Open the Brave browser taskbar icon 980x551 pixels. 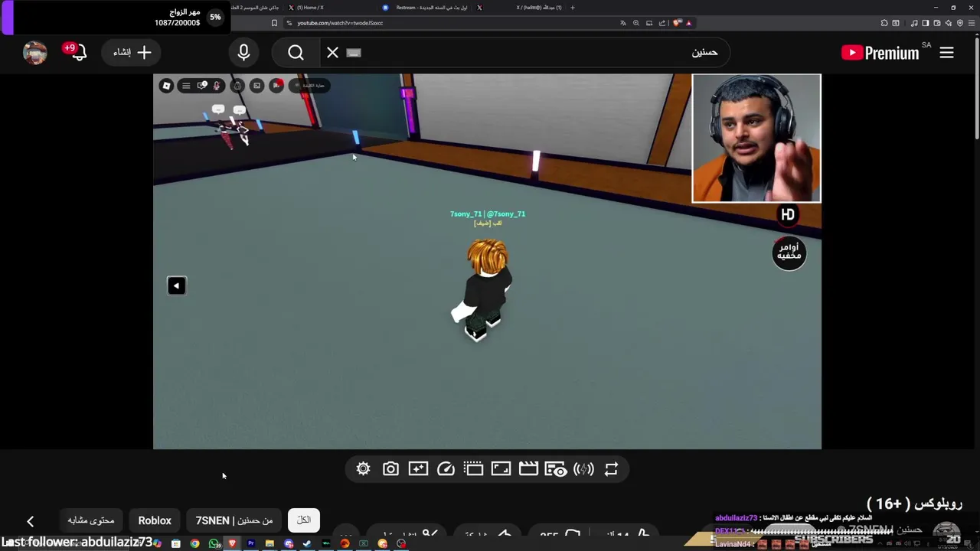(x=232, y=543)
